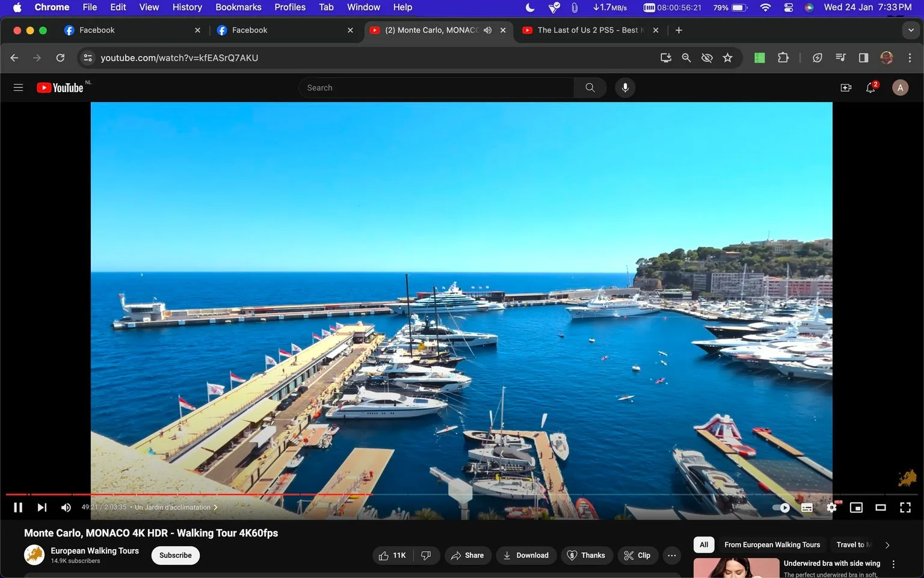Open the Bookmarks menu
The height and width of the screenshot is (578, 924).
click(x=238, y=7)
